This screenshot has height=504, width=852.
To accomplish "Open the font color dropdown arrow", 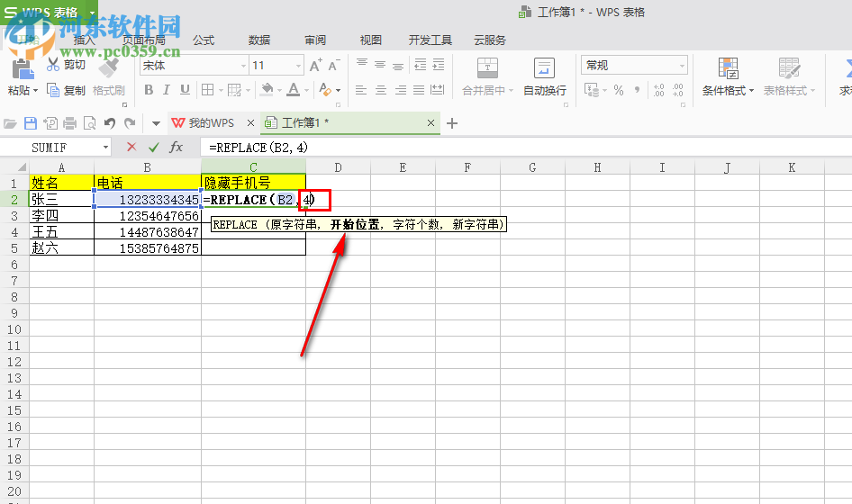I will (306, 91).
